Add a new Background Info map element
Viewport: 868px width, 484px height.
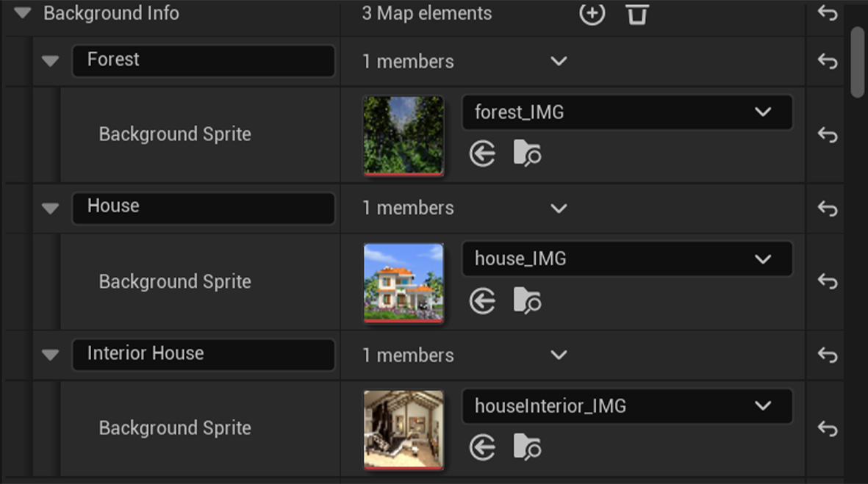coord(592,13)
